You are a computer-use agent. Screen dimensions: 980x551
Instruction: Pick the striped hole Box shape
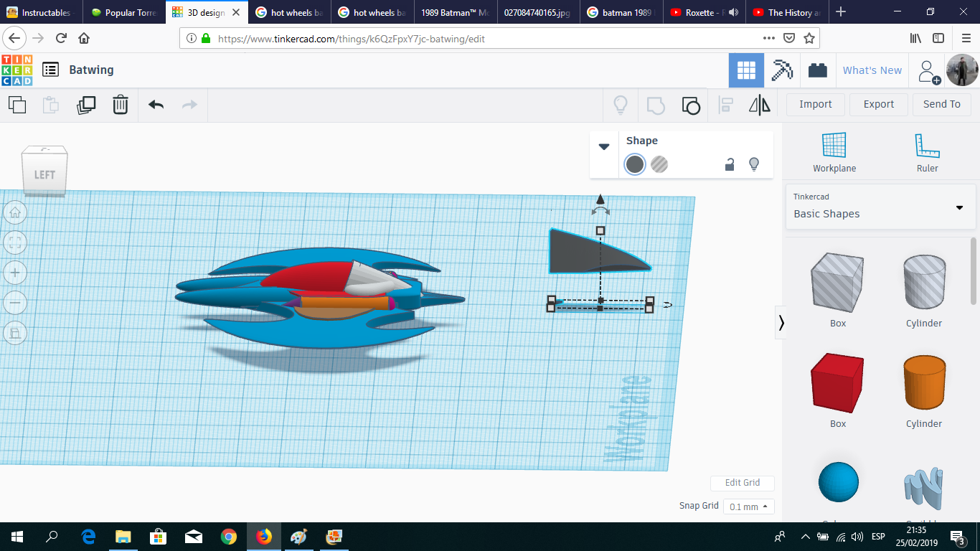point(838,284)
